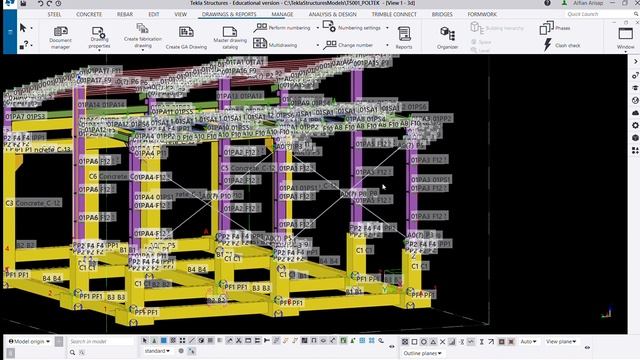Click the cloud icon in side pane

click(x=635, y=113)
